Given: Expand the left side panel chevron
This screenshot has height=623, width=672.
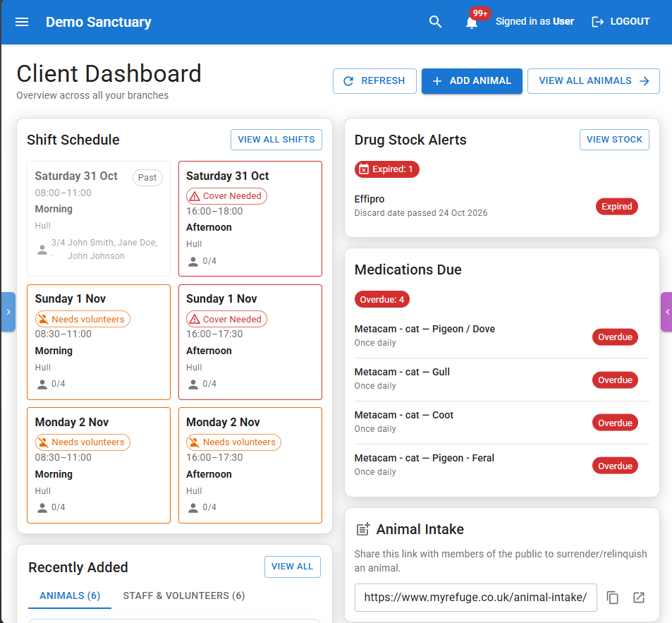Looking at the screenshot, I should pos(8,312).
